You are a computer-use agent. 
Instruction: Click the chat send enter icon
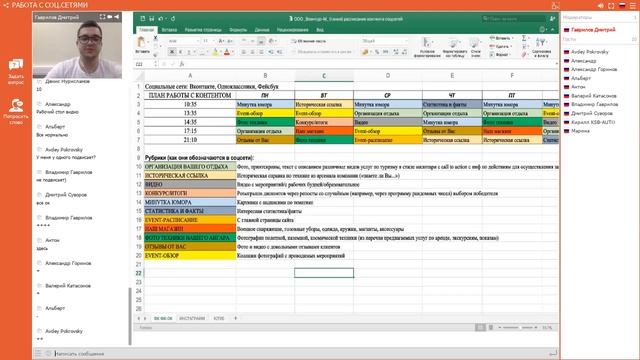pos(553,353)
